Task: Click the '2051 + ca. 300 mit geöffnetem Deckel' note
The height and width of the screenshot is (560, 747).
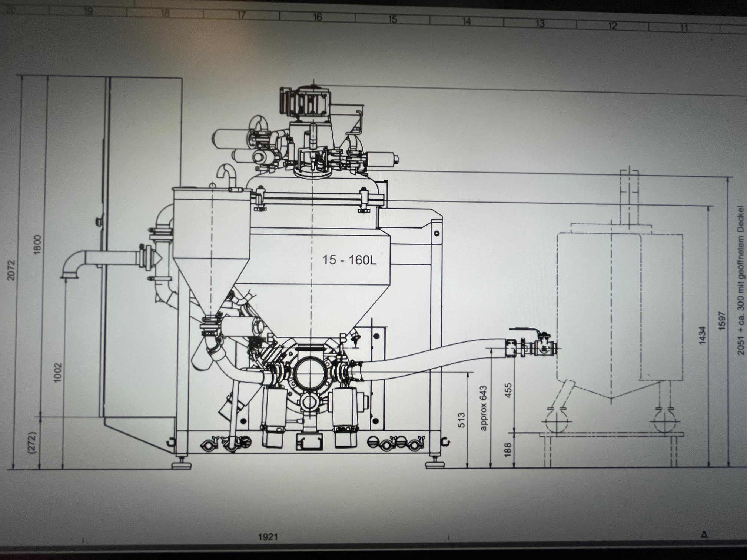Action: pos(741,280)
